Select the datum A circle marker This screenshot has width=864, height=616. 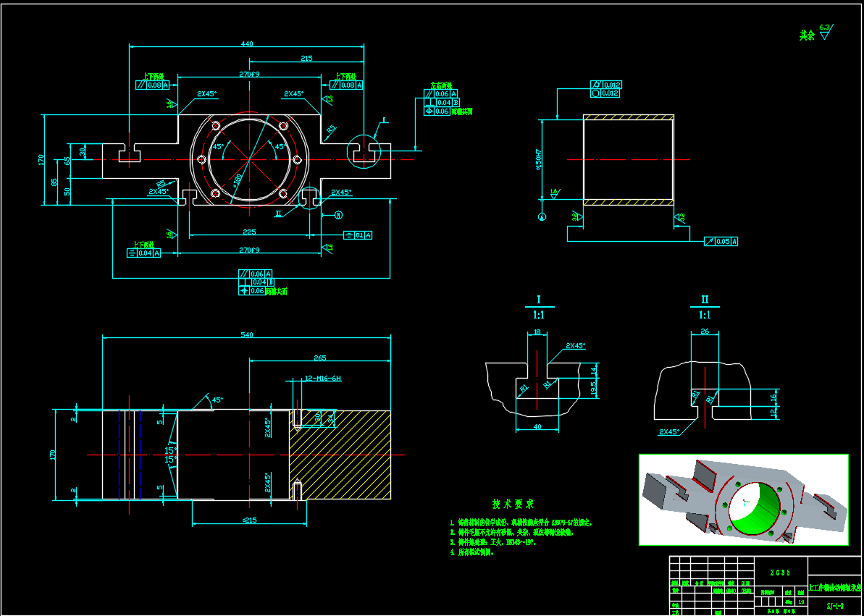[543, 216]
